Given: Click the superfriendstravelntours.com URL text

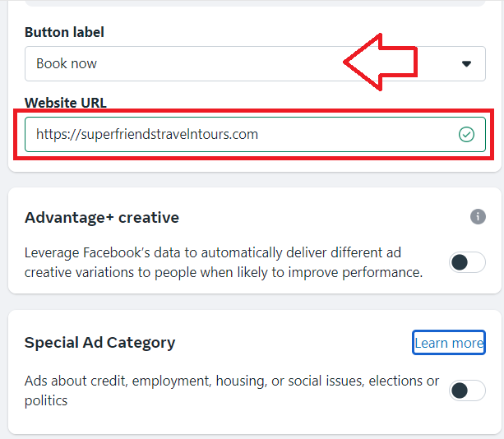Looking at the screenshot, I should click(169, 134).
